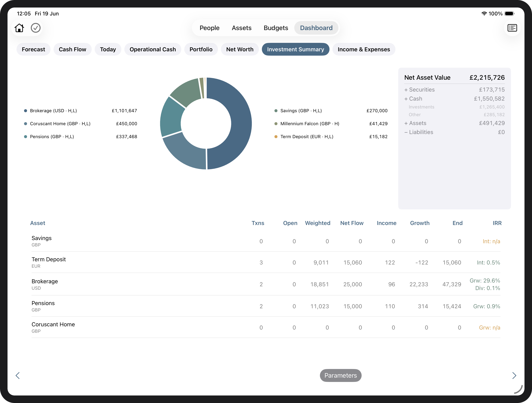The width and height of the screenshot is (532, 403).
Task: Open the Operational Cash view
Action: tap(153, 49)
